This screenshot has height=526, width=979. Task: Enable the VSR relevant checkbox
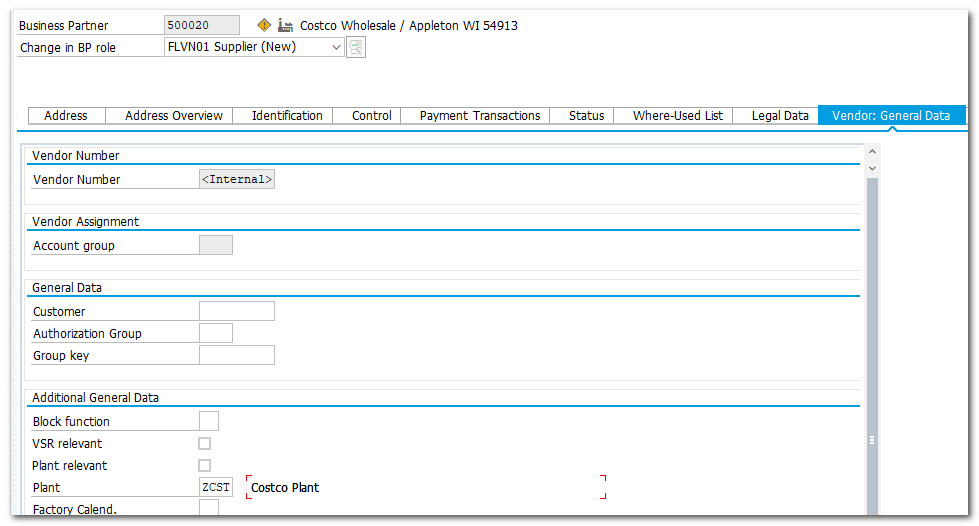[x=205, y=444]
